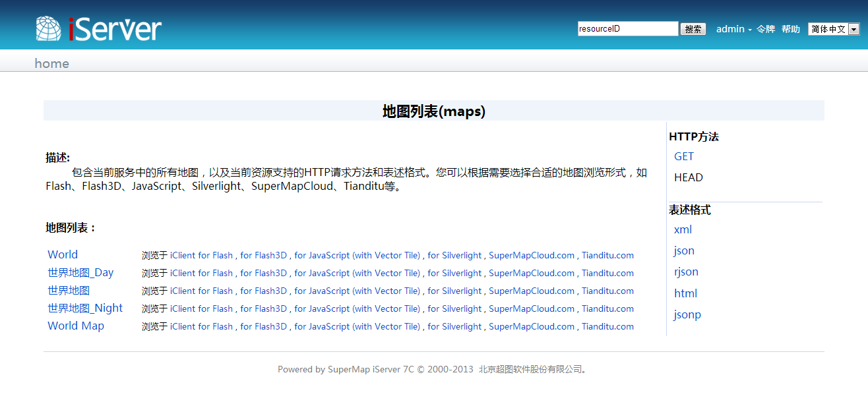Open the admin dropdown arrow

tap(750, 30)
